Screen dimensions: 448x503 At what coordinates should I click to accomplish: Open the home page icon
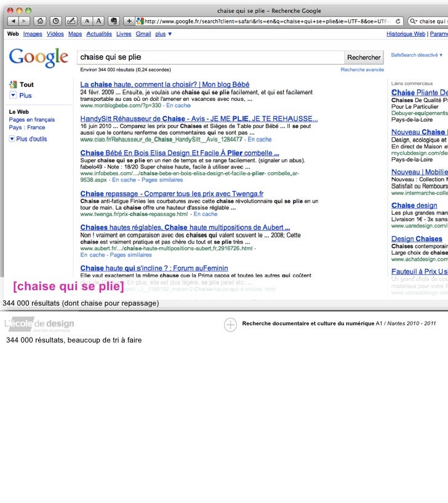pyautogui.click(x=40, y=21)
